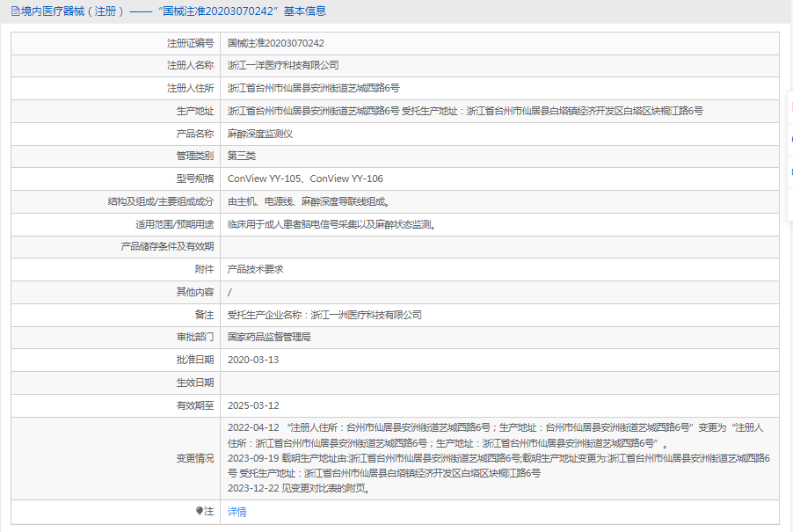Viewport: 793px width, 532px height.
Task: Click the intended use value 临床用于成人患者
Action: coord(331,224)
